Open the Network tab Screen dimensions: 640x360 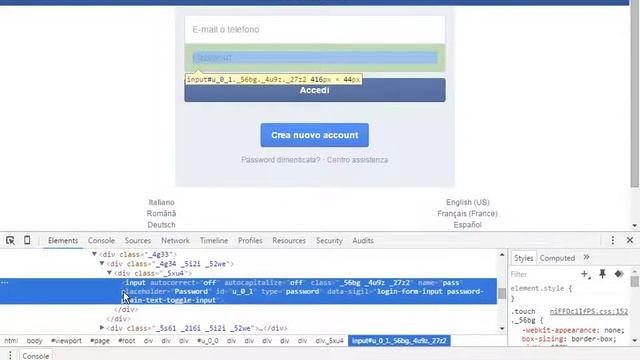[x=175, y=240]
